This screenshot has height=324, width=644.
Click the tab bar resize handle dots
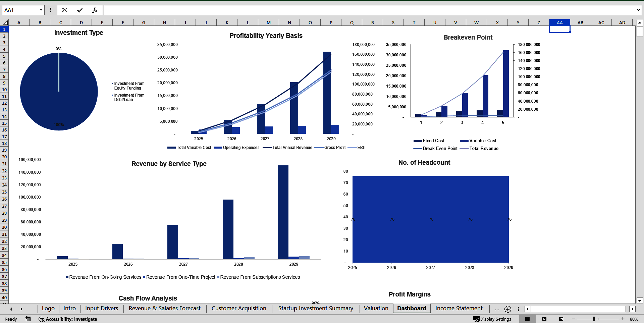[x=518, y=309]
